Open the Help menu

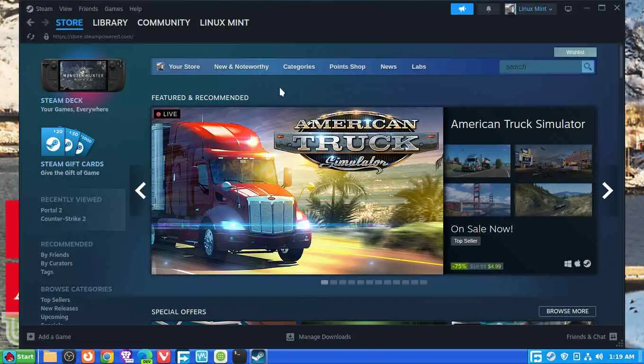coord(135,9)
